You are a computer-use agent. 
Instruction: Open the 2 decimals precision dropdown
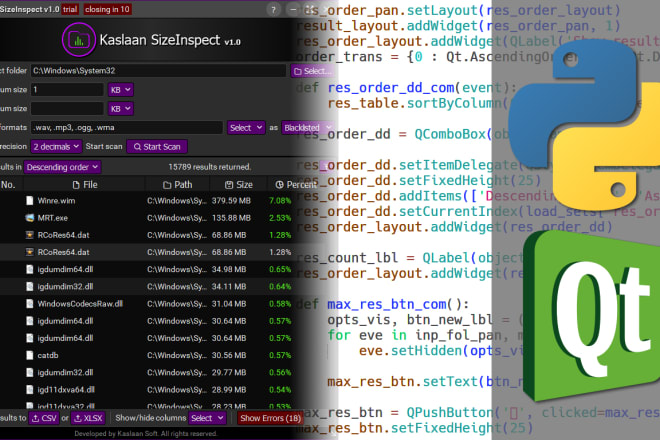[56, 147]
